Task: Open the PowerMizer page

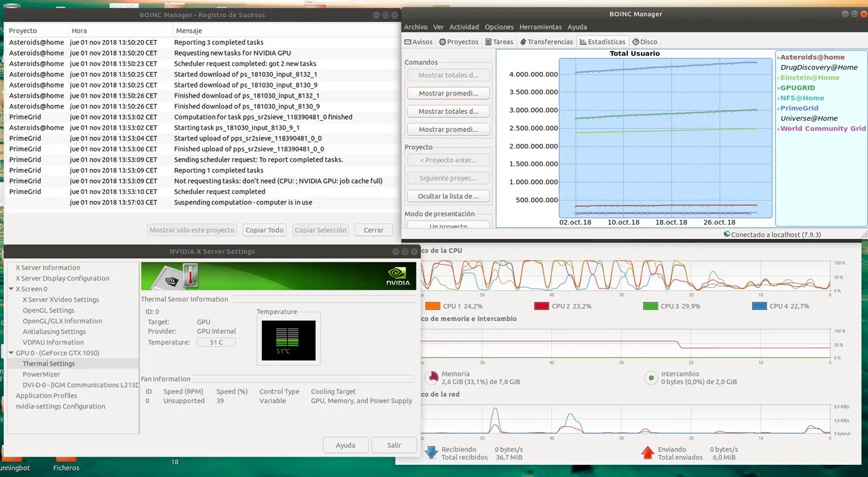Action: point(41,375)
